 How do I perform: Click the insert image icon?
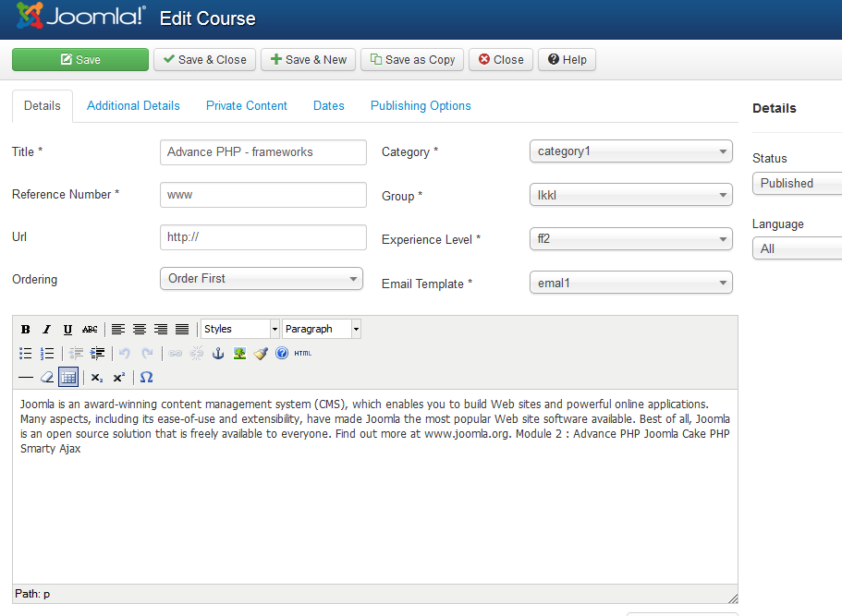(239, 354)
